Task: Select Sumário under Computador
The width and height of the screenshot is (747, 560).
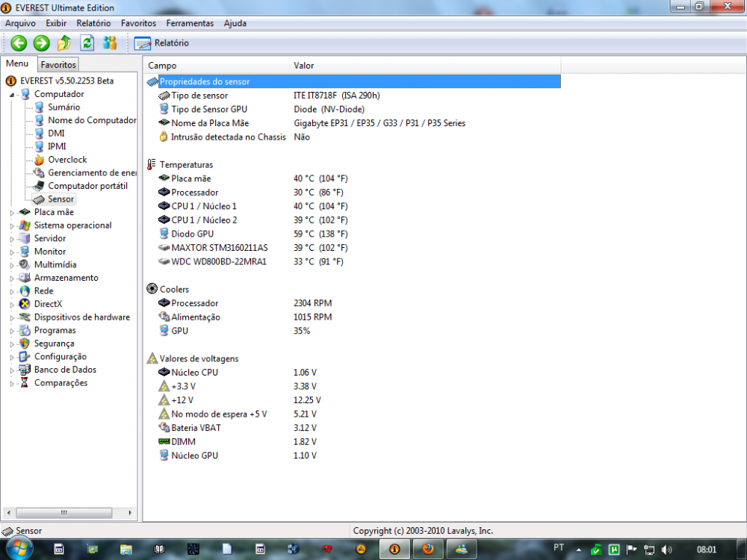Action: (63, 108)
